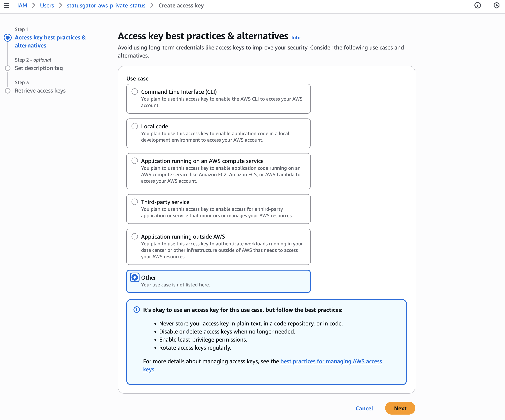This screenshot has height=420, width=505.
Task: Open best practices for managing AWS access keys
Action: (x=331, y=361)
